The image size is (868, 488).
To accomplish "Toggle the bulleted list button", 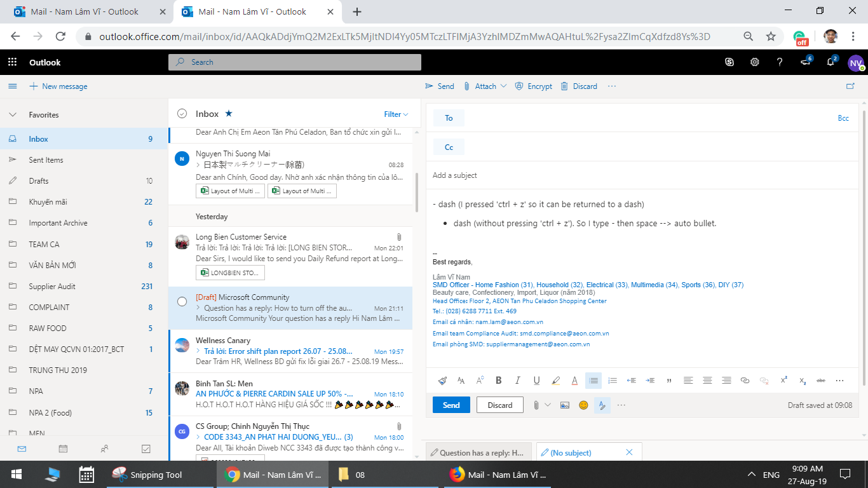I will [593, 381].
